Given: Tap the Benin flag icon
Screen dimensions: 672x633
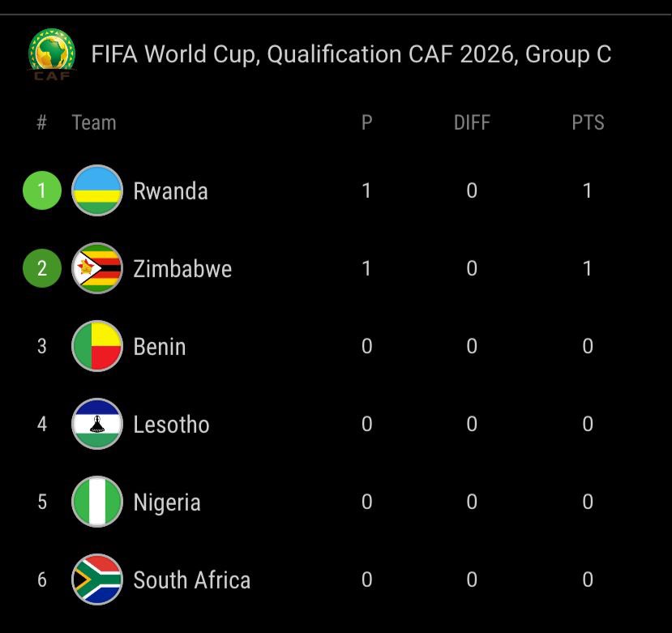Looking at the screenshot, I should click(97, 346).
